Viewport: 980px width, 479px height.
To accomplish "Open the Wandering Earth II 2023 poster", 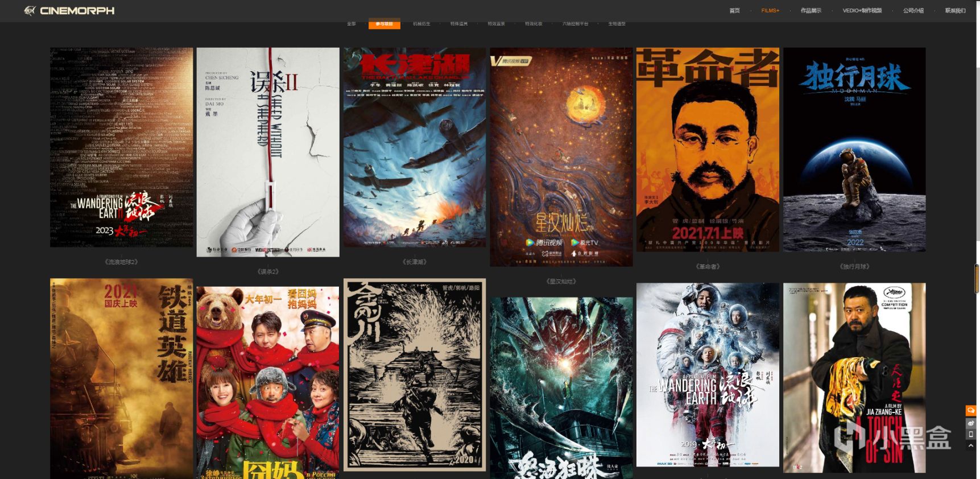I will (x=122, y=147).
